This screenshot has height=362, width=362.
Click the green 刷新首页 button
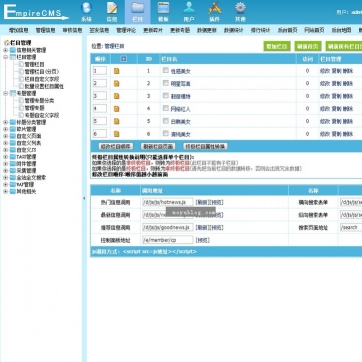coord(308,46)
